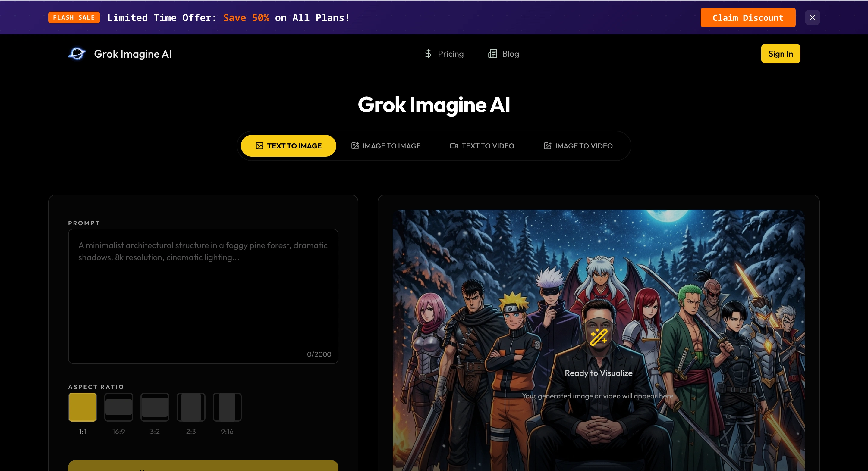868x471 pixels.
Task: Click the dollar sign Pricing icon
Action: pyautogui.click(x=428, y=54)
